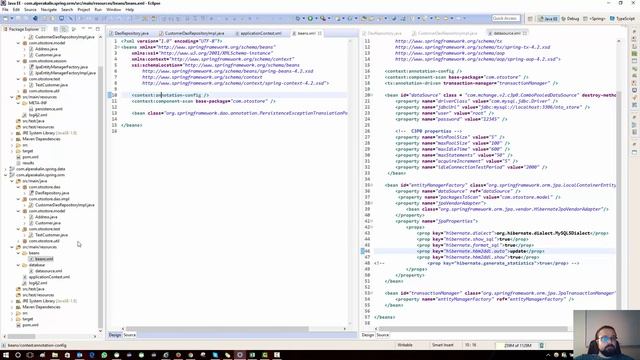The image size is (640, 360).
Task: Switch to the Spring perspective
Action: click(x=594, y=19)
